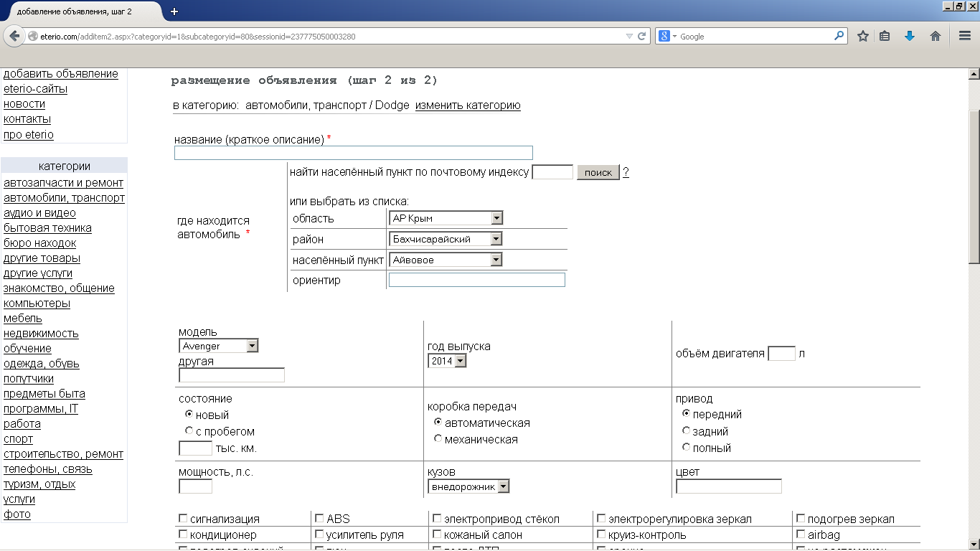The height and width of the screenshot is (551, 980).
Task: Click the 'цвет' input field
Action: 729,486
